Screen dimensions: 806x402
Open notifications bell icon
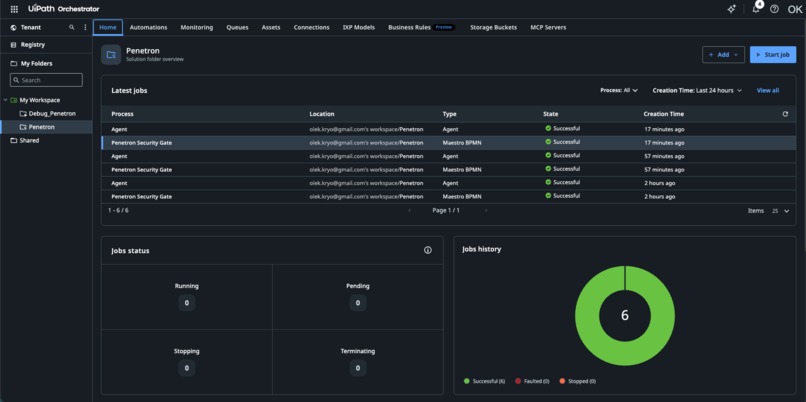coord(756,9)
